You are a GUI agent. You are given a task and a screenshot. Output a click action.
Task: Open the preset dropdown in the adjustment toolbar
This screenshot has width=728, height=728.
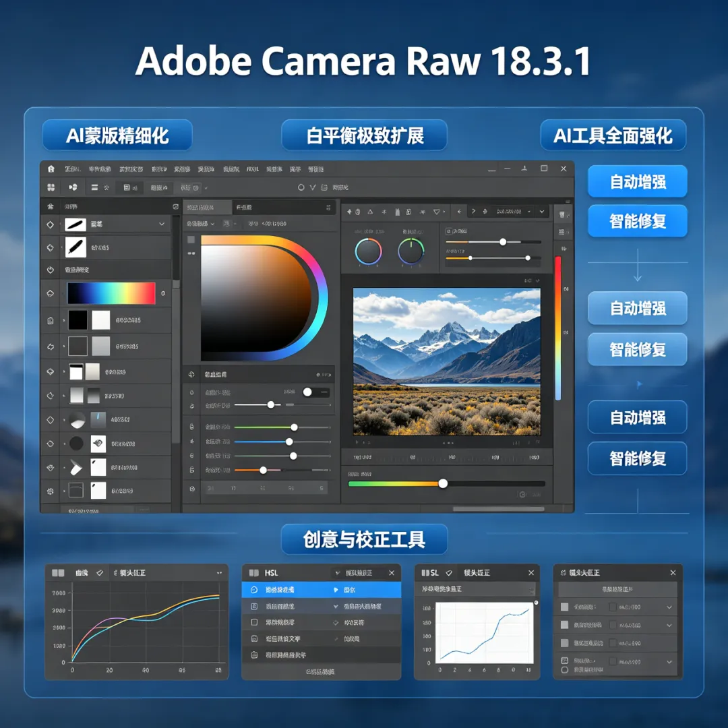[514, 212]
